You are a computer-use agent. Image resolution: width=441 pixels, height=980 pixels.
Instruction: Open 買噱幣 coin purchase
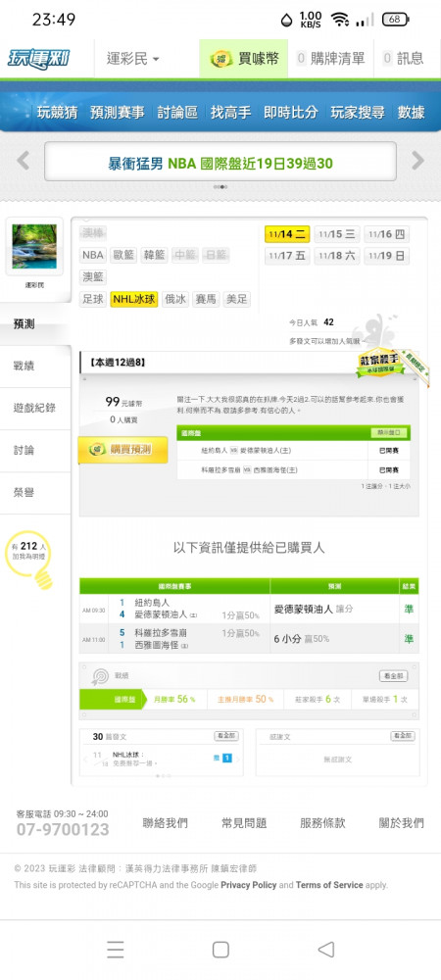pyautogui.click(x=244, y=59)
